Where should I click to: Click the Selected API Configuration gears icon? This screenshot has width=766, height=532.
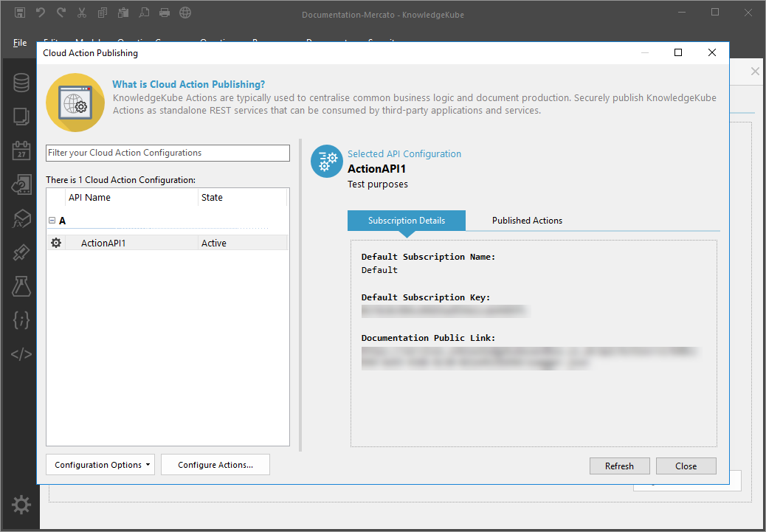coord(327,161)
